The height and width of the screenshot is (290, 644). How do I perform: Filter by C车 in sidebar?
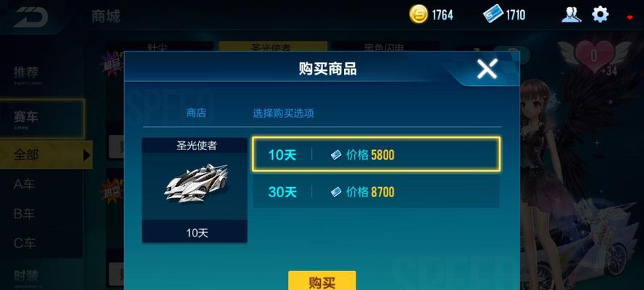pyautogui.click(x=24, y=243)
